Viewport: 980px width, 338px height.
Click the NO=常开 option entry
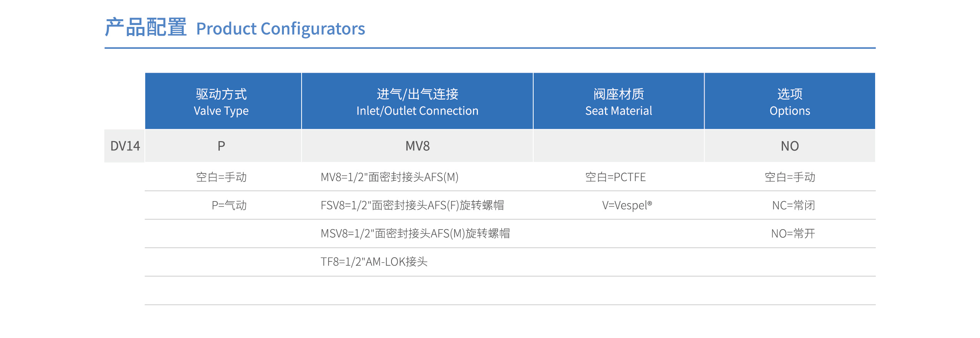[x=793, y=234]
